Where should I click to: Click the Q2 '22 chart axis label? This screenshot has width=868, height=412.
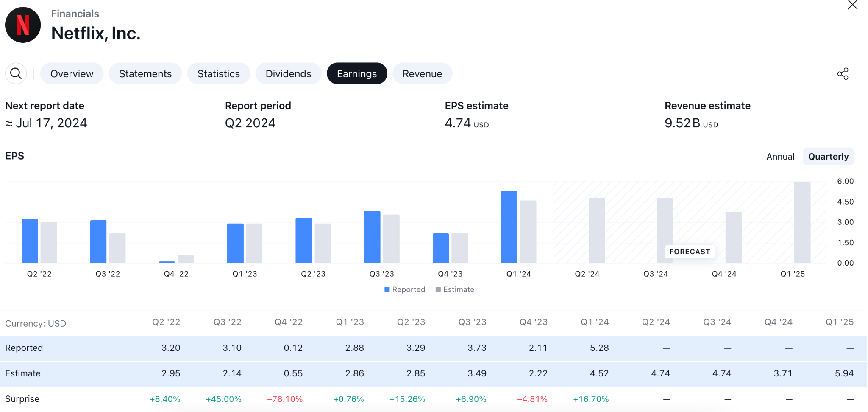[39, 274]
